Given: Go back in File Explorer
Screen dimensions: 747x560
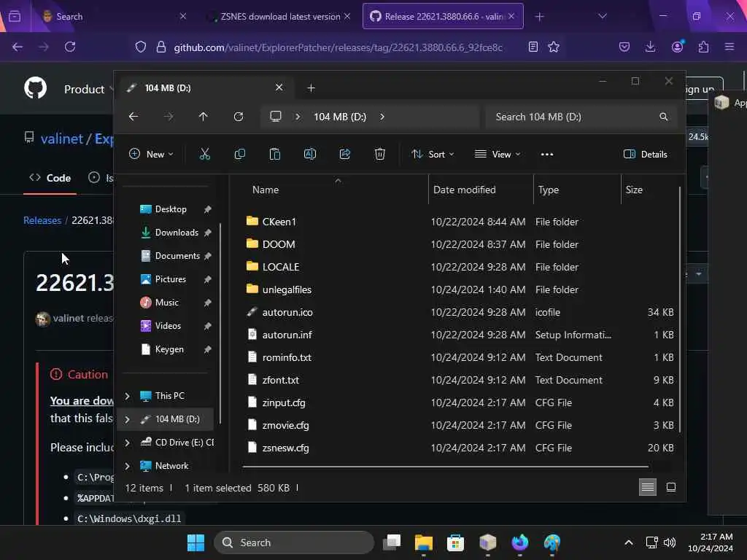Looking at the screenshot, I should [133, 117].
